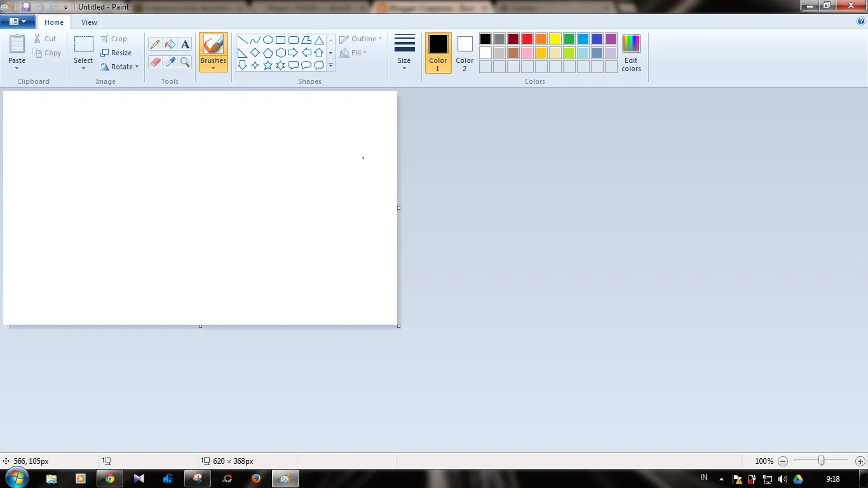Choose the Oval shape
The image size is (868, 488).
pyautogui.click(x=268, y=40)
